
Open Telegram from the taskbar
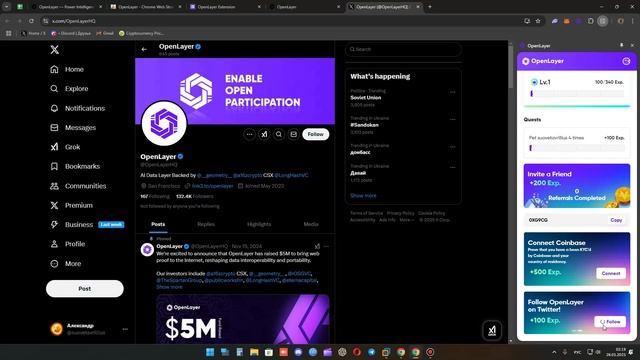371,352
